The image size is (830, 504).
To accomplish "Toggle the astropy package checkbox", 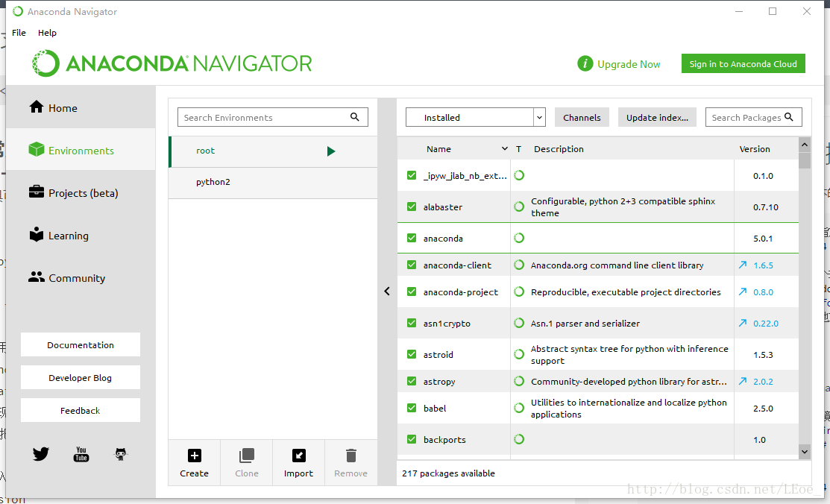I will [412, 381].
